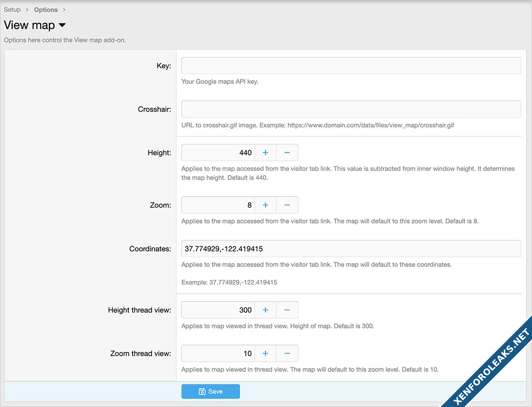532x407 pixels.
Task: Click the Crosshair URL input field
Action: point(351,109)
